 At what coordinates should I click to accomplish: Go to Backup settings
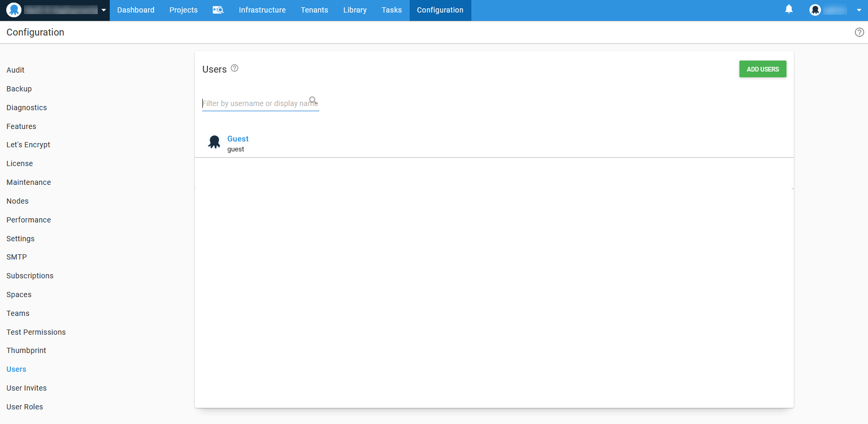[19, 89]
